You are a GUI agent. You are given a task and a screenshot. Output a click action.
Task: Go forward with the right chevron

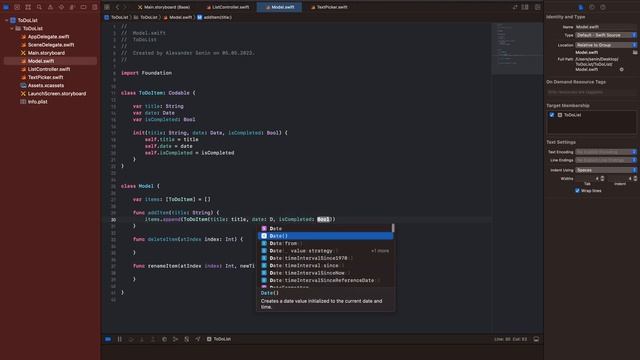point(125,7)
